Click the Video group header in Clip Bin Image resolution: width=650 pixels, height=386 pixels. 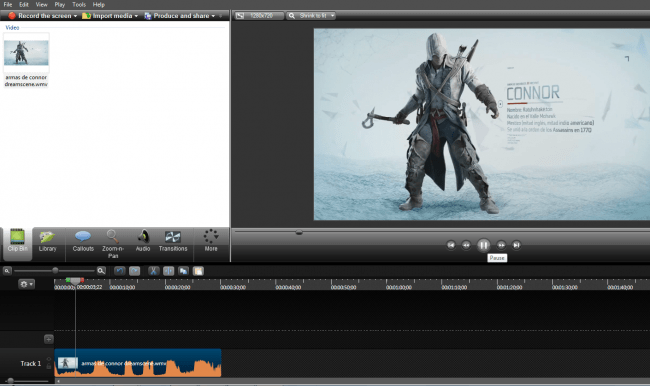tap(12, 27)
